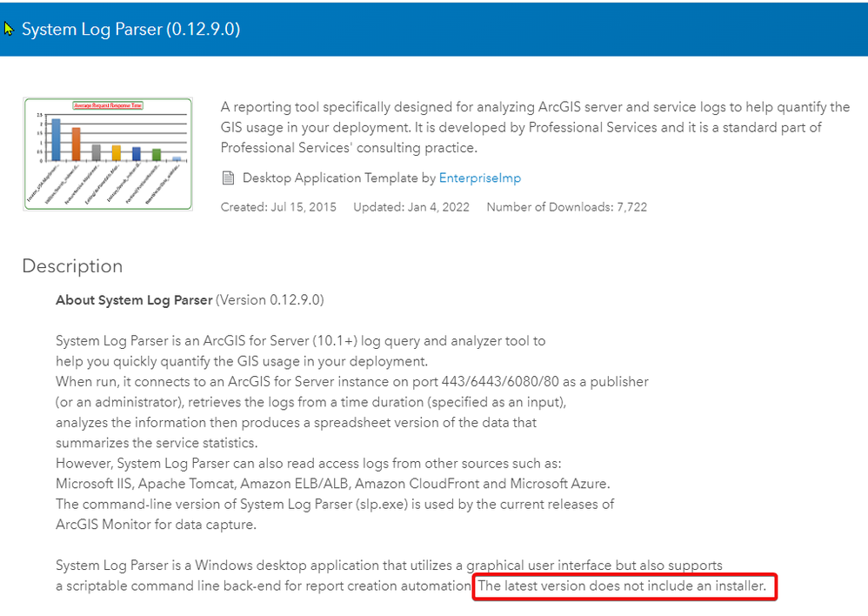The image size is (868, 616).
Task: Click the document icon beside Desktop Application Template
Action: (x=228, y=178)
